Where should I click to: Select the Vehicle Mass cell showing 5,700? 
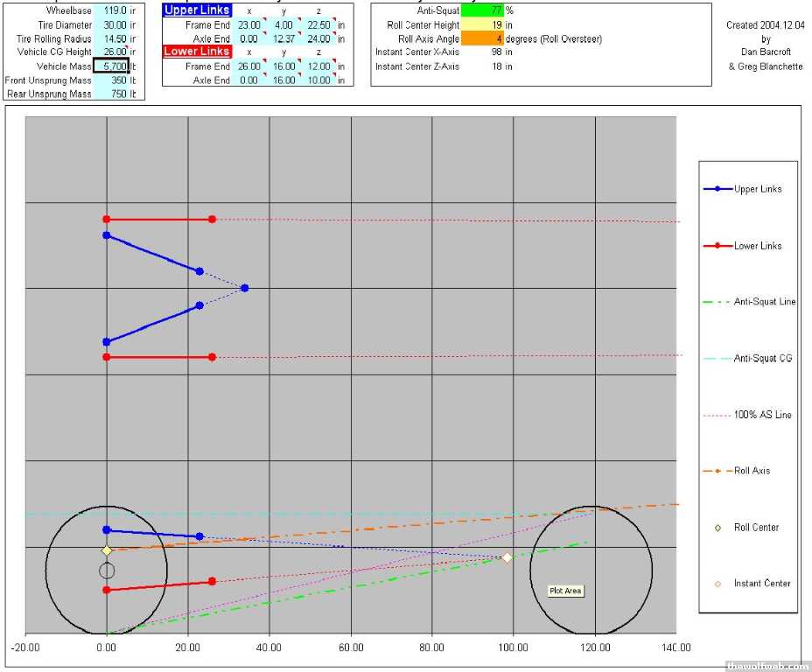click(x=111, y=66)
